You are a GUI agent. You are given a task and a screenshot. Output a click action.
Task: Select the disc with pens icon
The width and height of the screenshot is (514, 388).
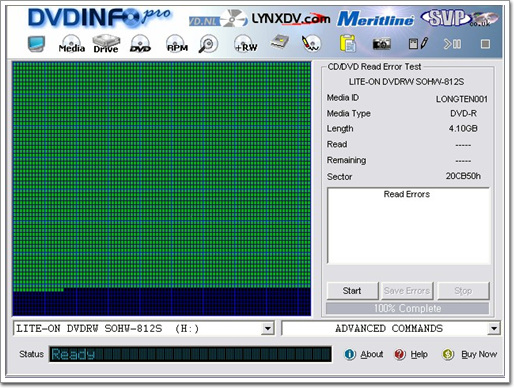311,43
